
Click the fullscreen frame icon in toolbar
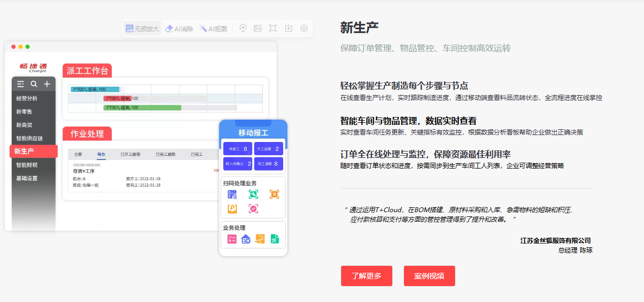pos(273,29)
